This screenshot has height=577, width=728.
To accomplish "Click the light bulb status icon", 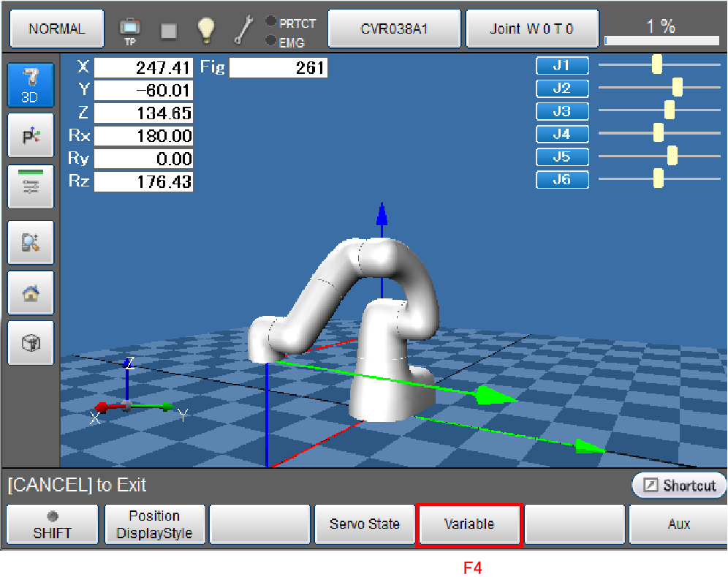I will [x=206, y=29].
